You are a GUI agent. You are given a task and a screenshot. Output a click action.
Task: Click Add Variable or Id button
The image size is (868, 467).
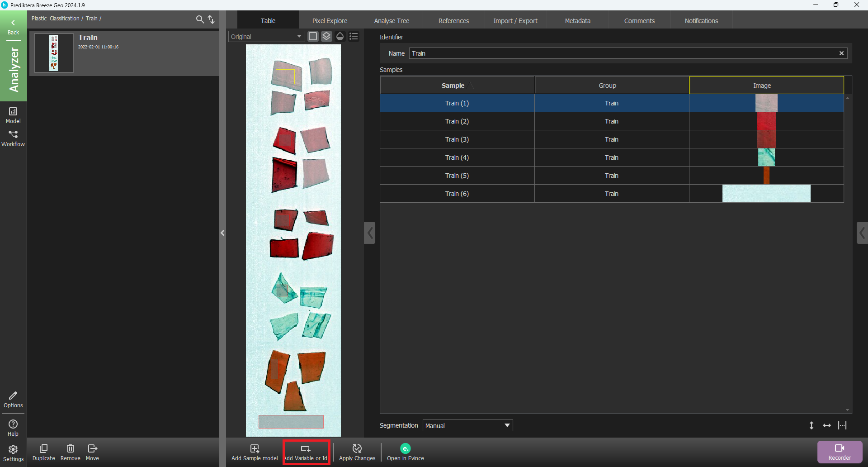306,452
